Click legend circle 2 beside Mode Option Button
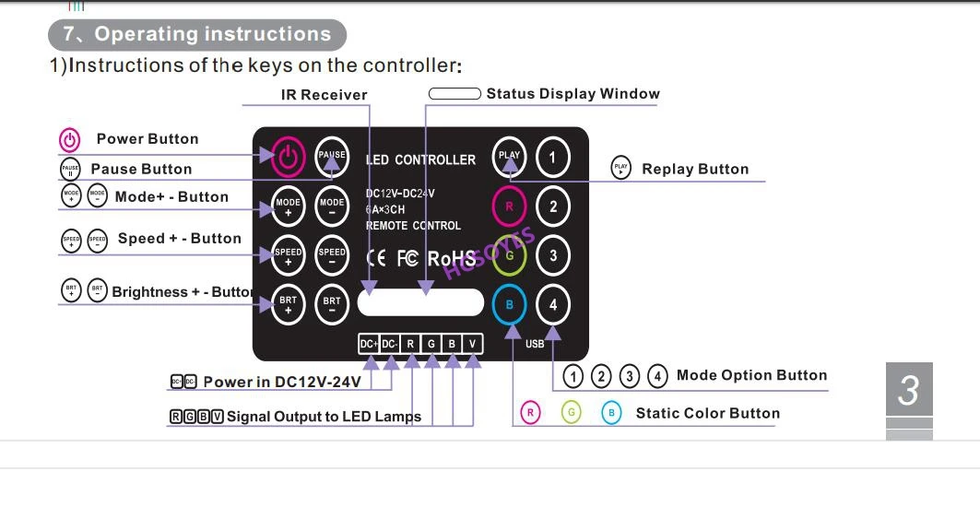Image resolution: width=980 pixels, height=507 pixels. pos(601,376)
